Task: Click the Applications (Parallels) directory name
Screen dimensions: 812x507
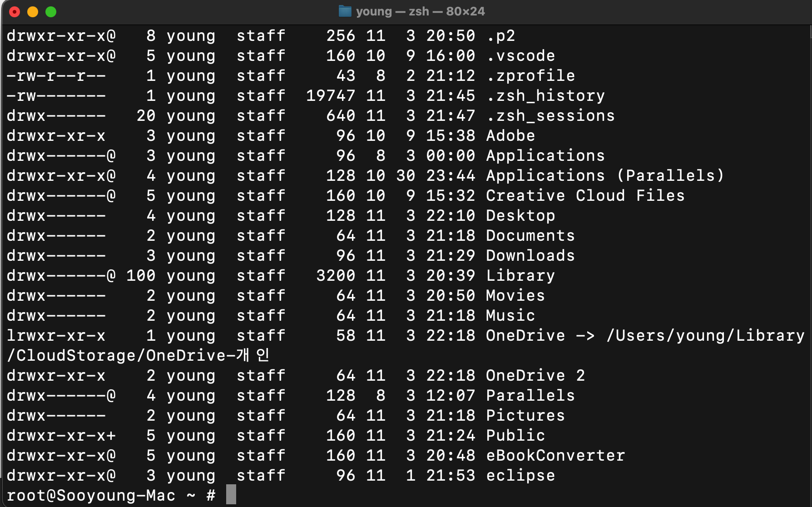Action: point(605,176)
